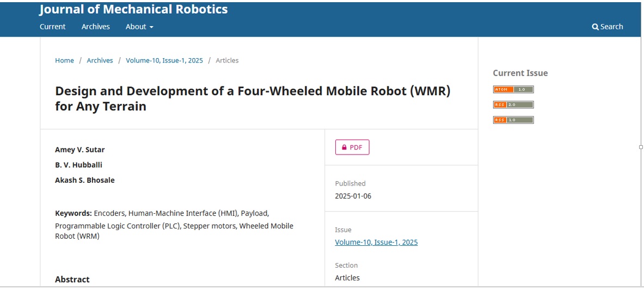Click the Abstract section heading
The image size is (644, 291).
(x=72, y=280)
